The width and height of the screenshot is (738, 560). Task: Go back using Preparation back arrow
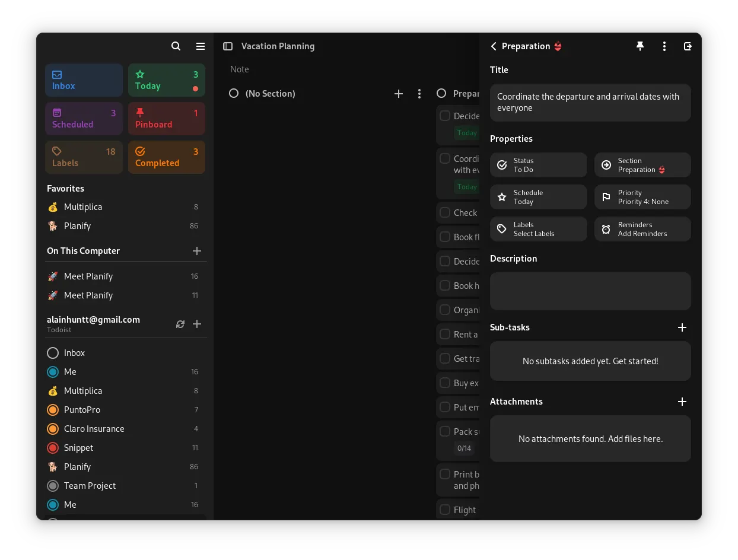494,46
